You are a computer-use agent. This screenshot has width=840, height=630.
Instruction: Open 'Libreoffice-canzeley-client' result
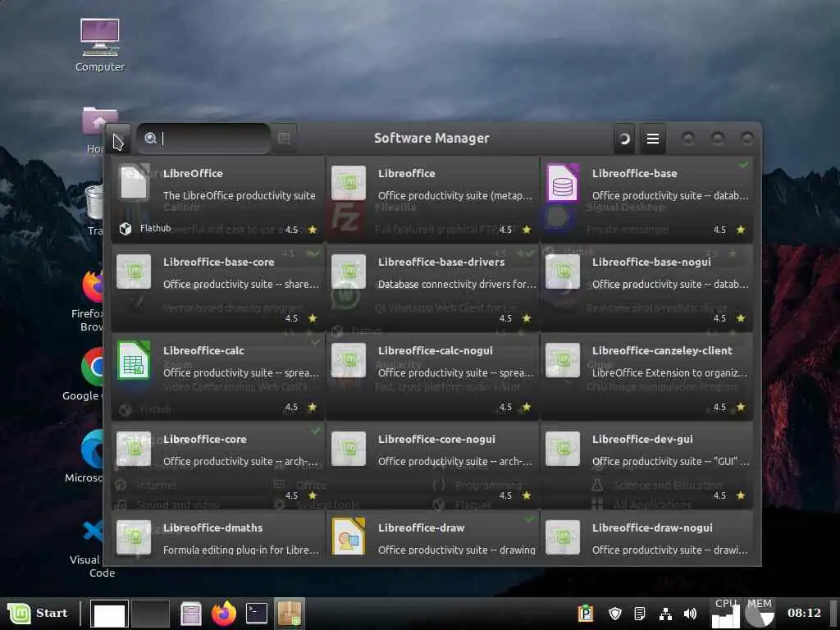pyautogui.click(x=646, y=376)
